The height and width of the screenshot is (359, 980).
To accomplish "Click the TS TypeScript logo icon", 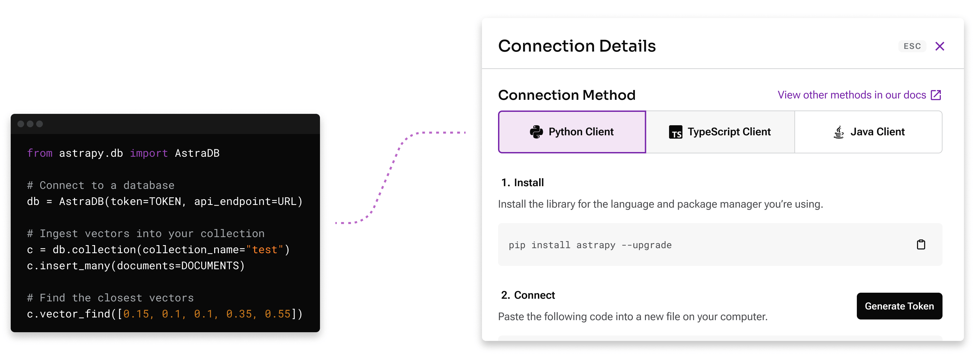I will 675,132.
